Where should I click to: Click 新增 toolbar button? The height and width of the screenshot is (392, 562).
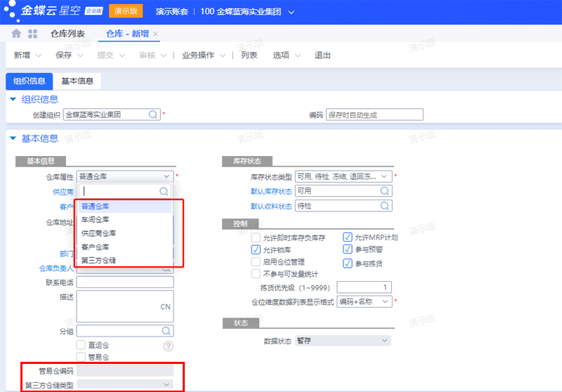22,55
